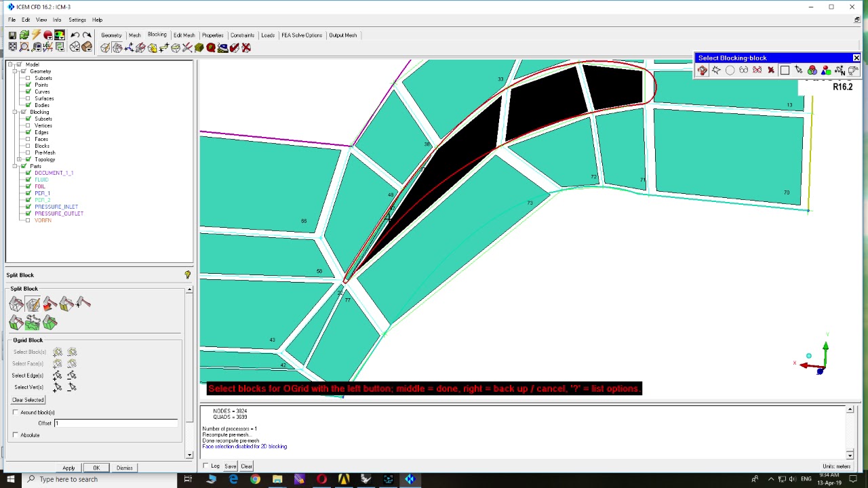Toggle the PRESSURE_INLET part checkbox
The image size is (868, 488).
(28, 207)
